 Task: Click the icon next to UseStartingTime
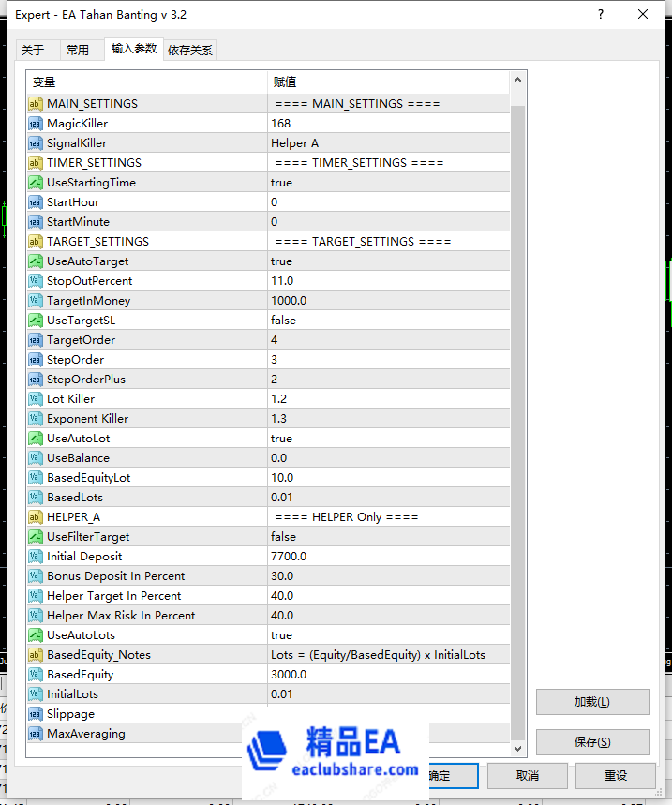pos(35,183)
